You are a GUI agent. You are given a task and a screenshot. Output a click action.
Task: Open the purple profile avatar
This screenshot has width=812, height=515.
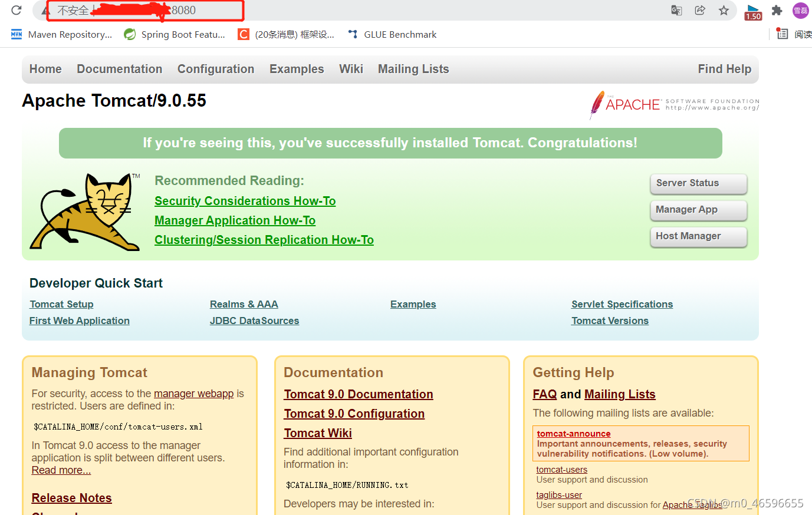click(x=800, y=10)
